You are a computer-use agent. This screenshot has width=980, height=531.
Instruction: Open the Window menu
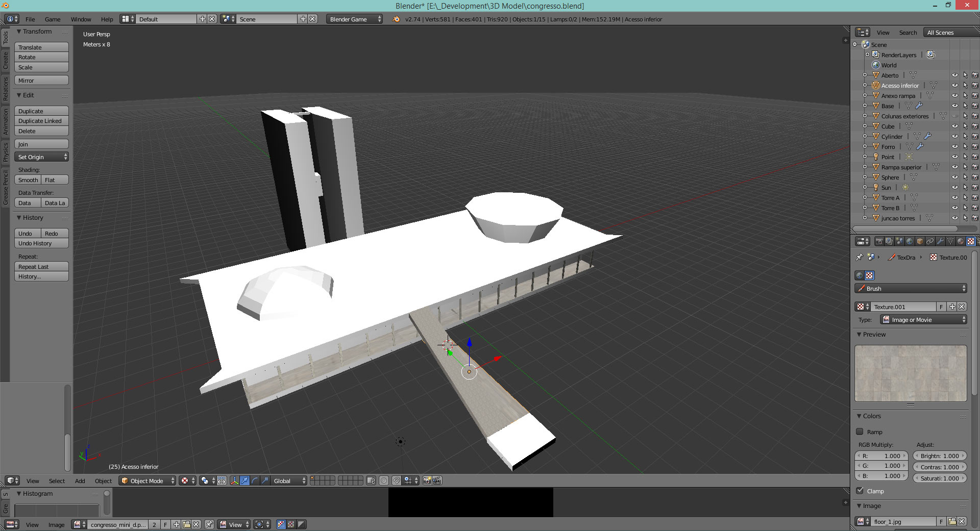pyautogui.click(x=81, y=19)
